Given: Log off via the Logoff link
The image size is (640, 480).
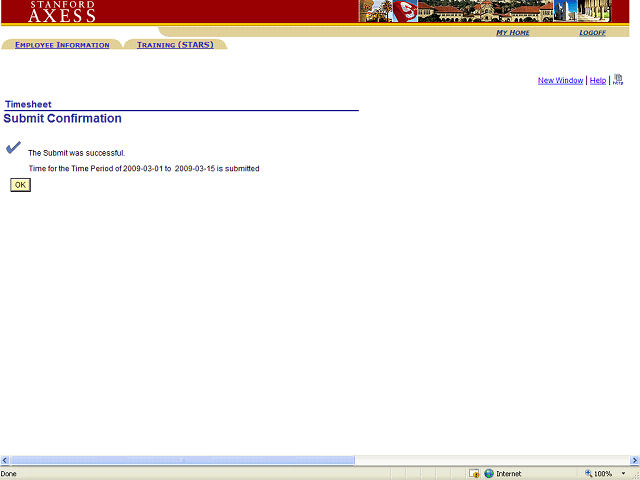Looking at the screenshot, I should coord(592,33).
